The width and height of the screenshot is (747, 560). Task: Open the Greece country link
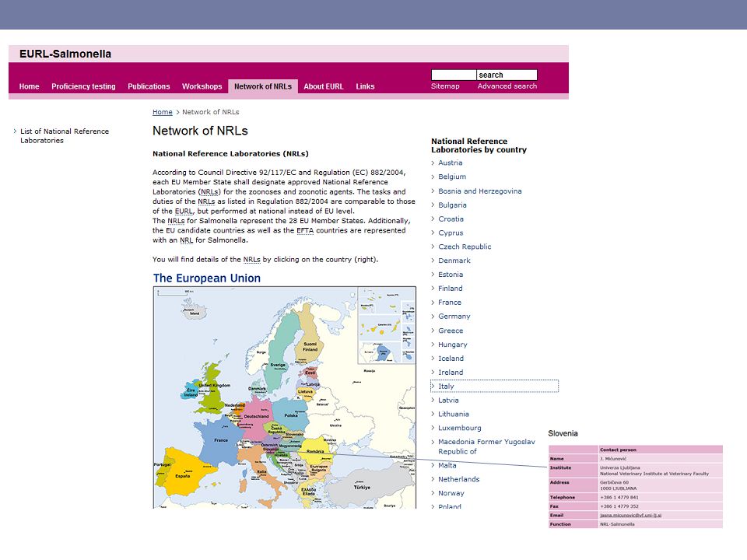click(451, 331)
